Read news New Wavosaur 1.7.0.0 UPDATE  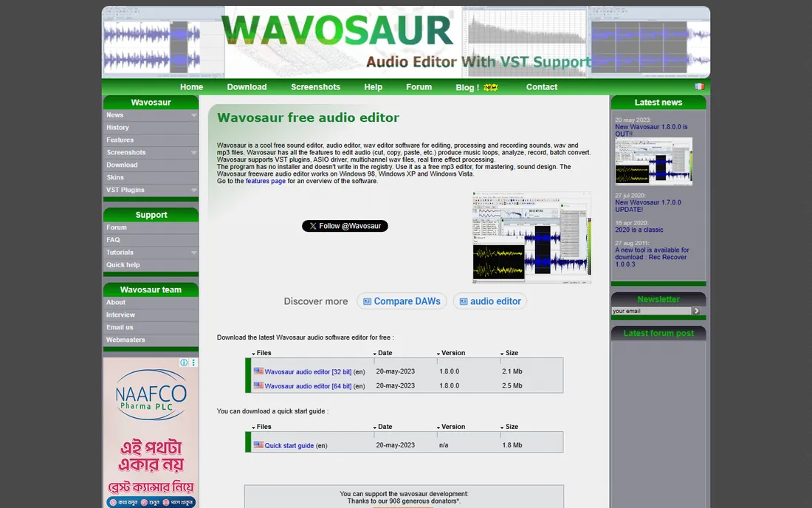pyautogui.click(x=648, y=206)
